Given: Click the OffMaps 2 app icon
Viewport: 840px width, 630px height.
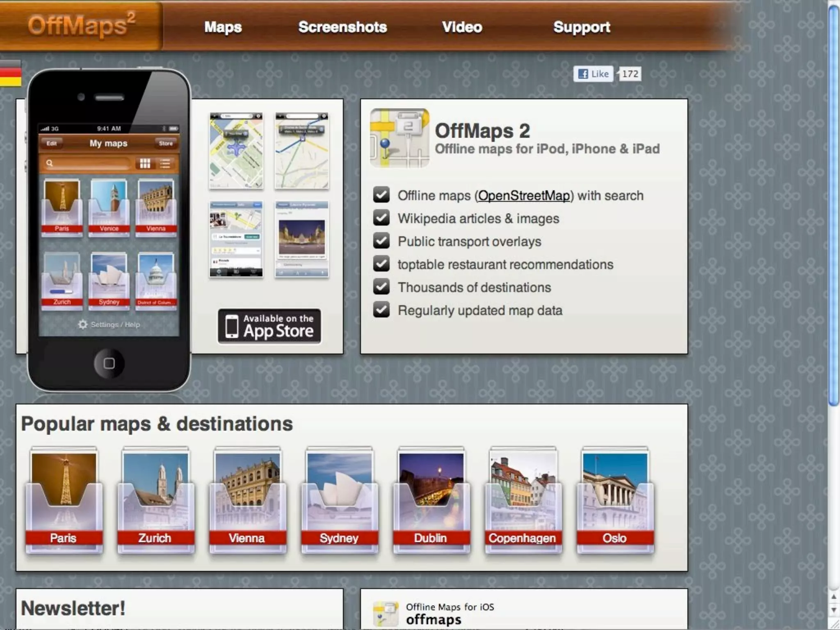Looking at the screenshot, I should tap(399, 138).
